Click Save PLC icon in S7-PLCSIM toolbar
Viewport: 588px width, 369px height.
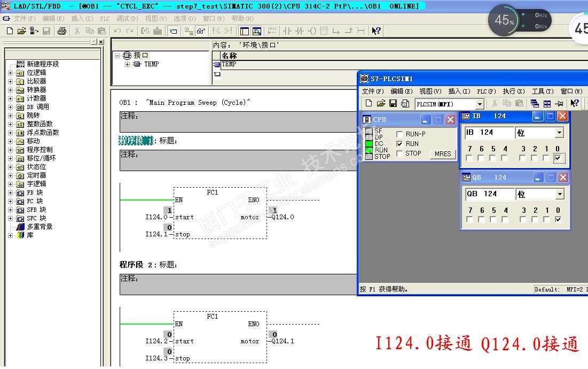[x=393, y=103]
